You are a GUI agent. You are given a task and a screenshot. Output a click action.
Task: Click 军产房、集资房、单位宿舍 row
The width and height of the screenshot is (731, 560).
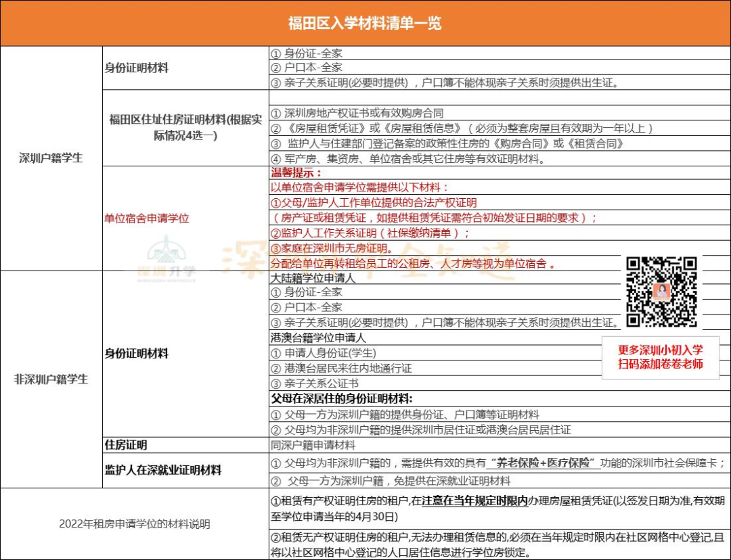click(x=500, y=158)
